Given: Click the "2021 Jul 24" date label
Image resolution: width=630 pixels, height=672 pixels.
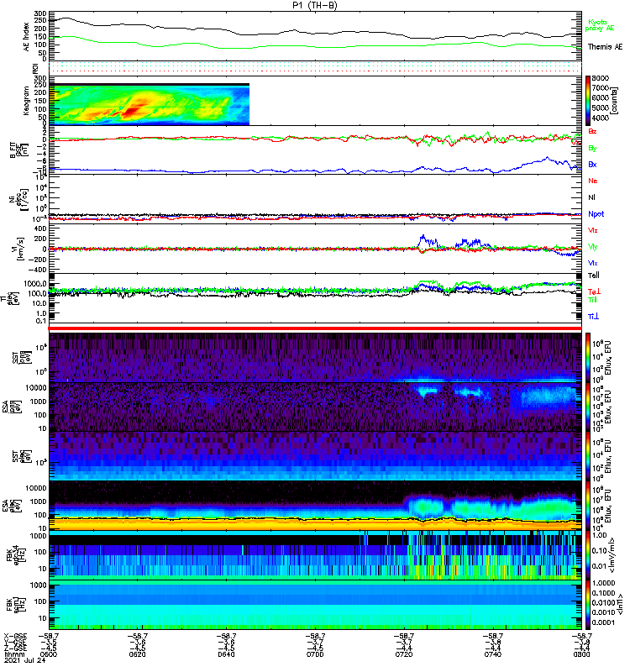Looking at the screenshot, I should click(24, 660).
